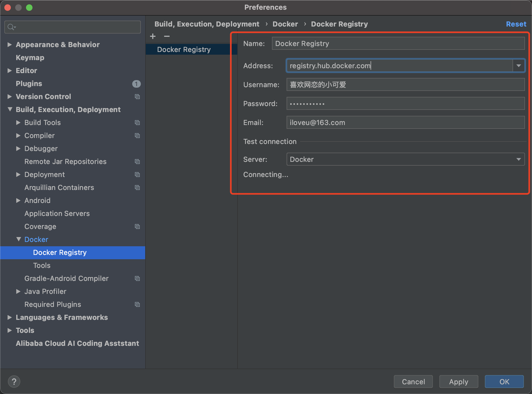Screen dimensions: 532x394
Task: Click the remove registry minus icon
Action: [167, 36]
